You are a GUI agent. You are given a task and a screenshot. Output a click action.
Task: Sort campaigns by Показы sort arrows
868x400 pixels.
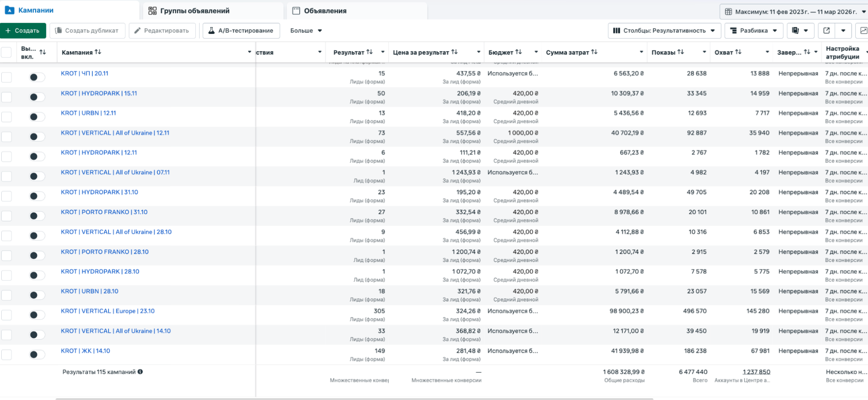pyautogui.click(x=680, y=52)
